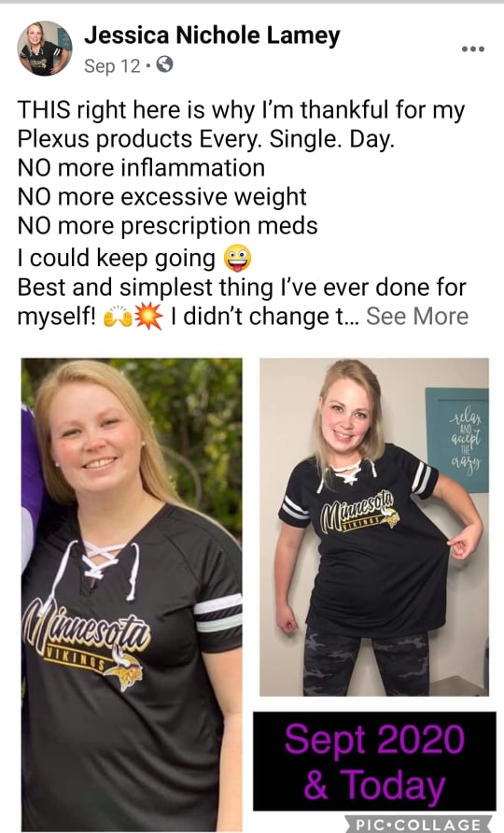The image size is (504, 833).
Task: Click the collision burst emoji
Action: [x=148, y=317]
